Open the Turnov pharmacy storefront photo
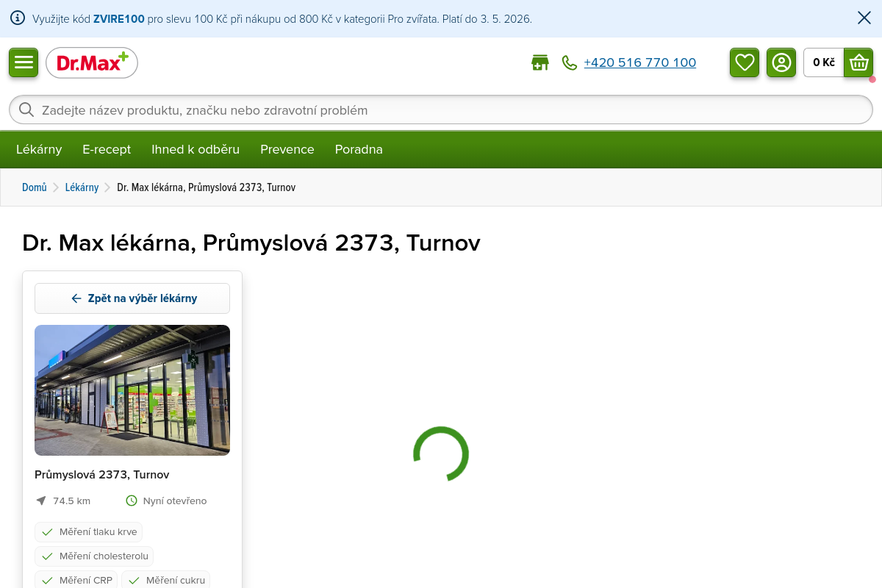The image size is (882, 588). (x=132, y=390)
